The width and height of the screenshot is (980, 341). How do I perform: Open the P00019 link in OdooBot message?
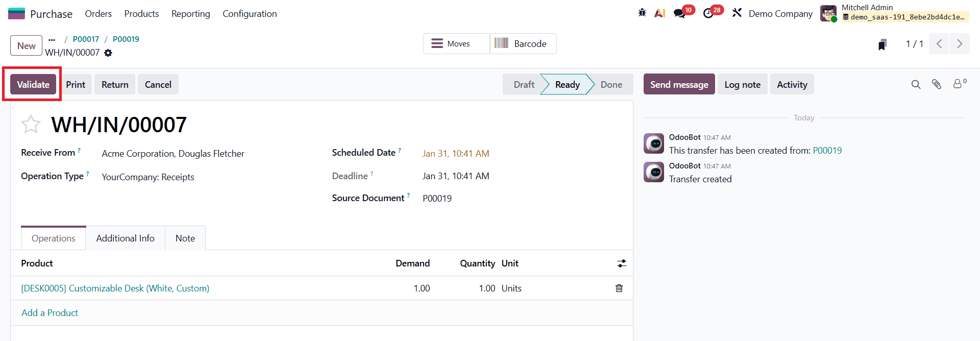pyautogui.click(x=827, y=151)
